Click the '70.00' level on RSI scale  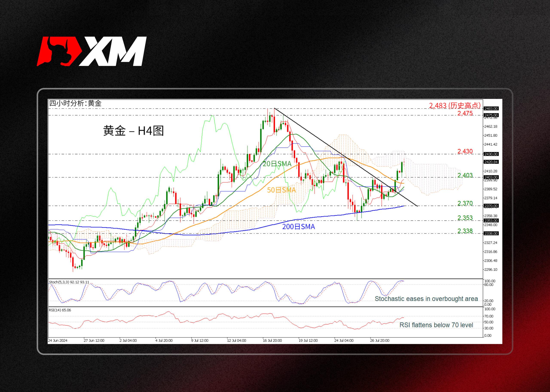pos(489,316)
